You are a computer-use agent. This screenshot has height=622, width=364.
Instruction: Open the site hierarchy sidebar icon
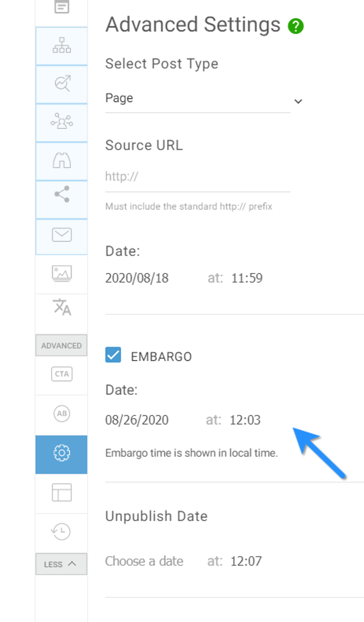coord(62,46)
